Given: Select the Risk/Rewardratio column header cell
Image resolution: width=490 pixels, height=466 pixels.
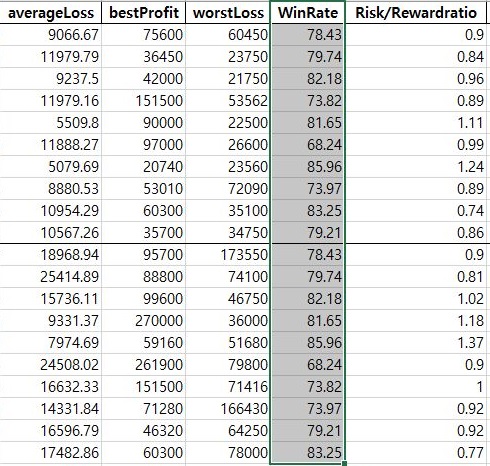Looking at the screenshot, I should pos(416,12).
